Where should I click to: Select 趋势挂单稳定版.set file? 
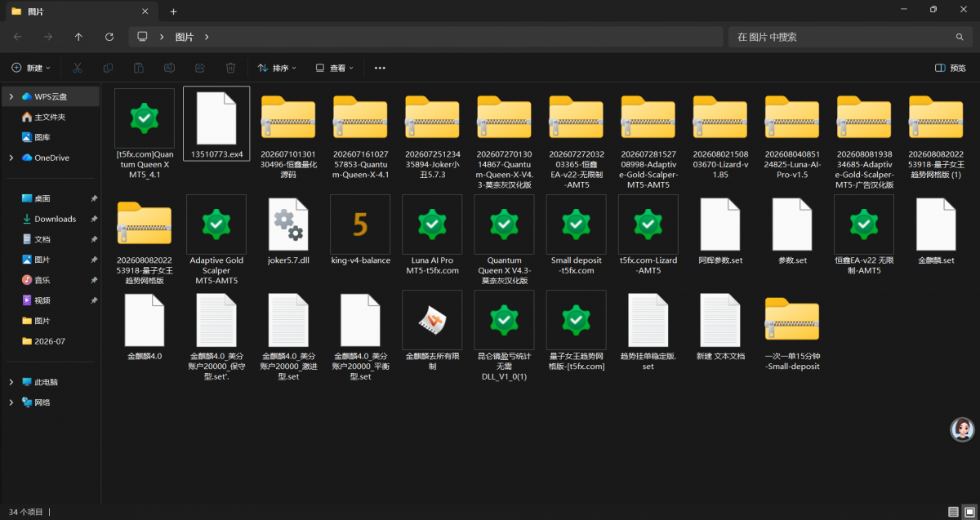pos(648,331)
